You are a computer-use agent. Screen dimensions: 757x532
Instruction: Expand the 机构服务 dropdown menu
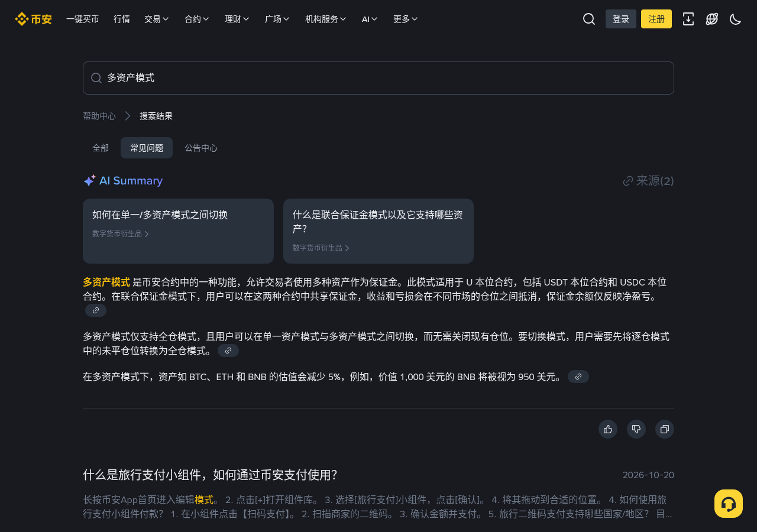tap(326, 19)
